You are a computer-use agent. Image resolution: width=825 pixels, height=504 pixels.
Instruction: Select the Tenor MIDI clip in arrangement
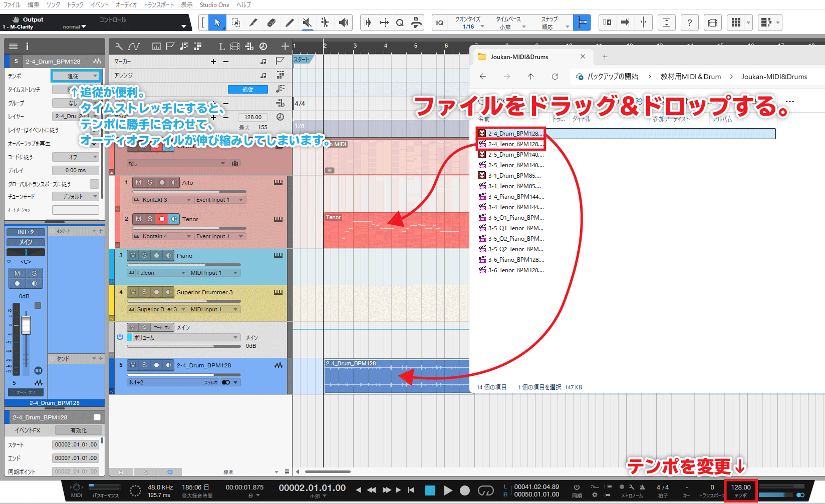pos(396,230)
